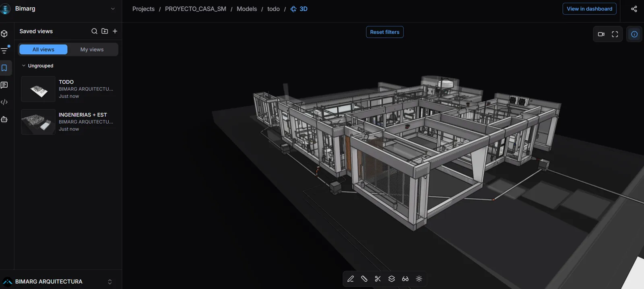Select the TODO view title text
The height and width of the screenshot is (289, 644).
66,82
